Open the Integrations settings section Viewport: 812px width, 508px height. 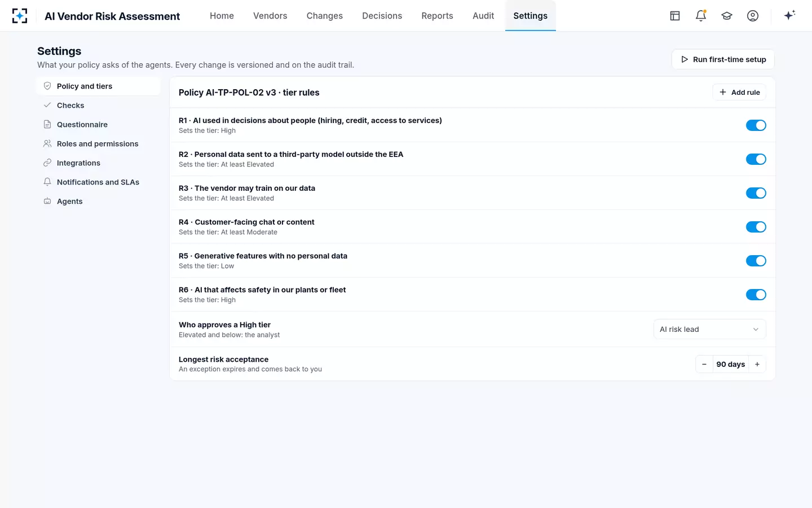99,163
